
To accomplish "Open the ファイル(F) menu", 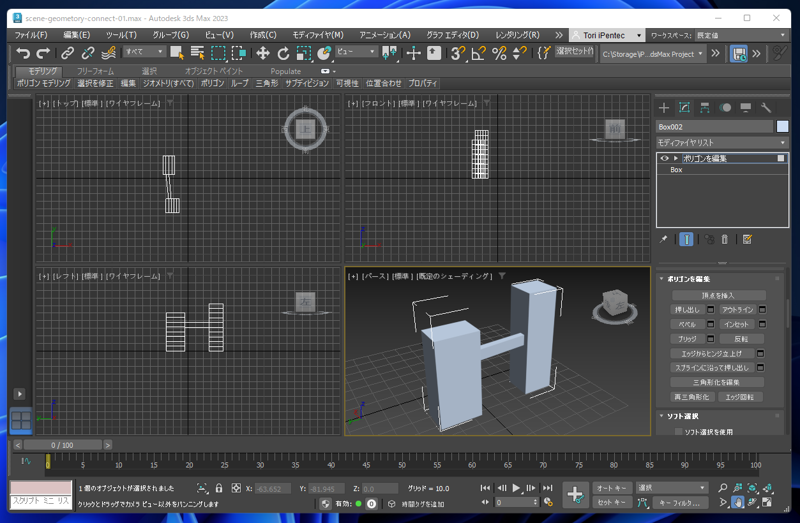I will coord(31,35).
